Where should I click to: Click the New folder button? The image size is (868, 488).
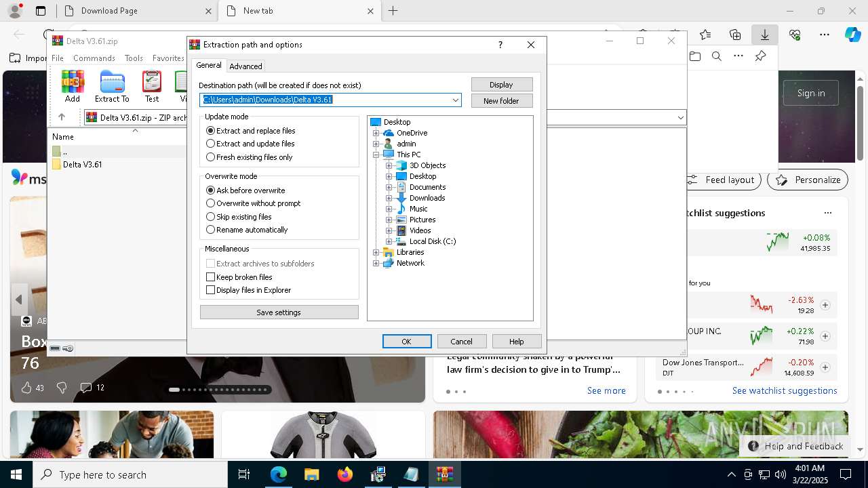pyautogui.click(x=502, y=101)
